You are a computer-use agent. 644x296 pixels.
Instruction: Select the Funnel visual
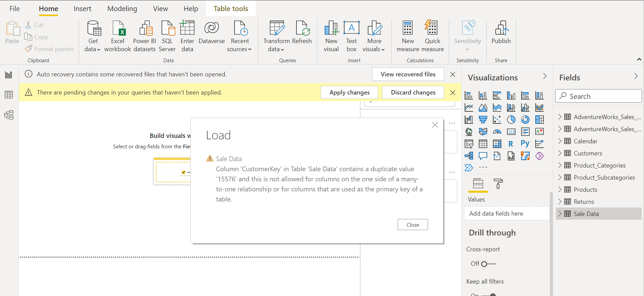pyautogui.click(x=483, y=120)
